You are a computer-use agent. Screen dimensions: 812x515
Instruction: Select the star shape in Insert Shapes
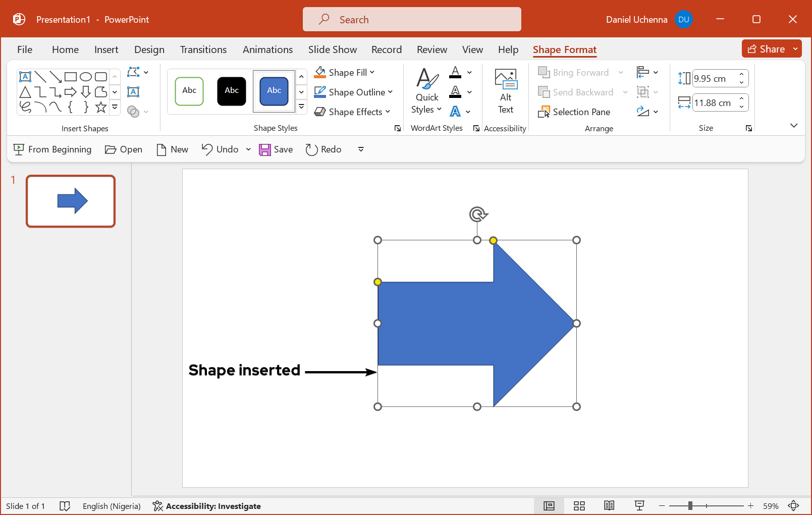pos(101,107)
